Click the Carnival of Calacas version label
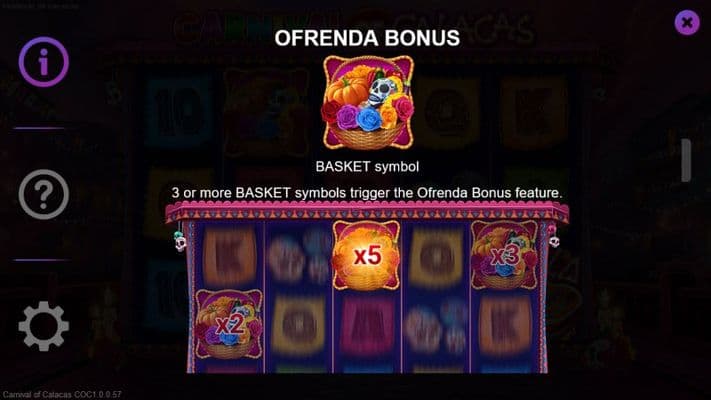The image size is (711, 400). [62, 395]
